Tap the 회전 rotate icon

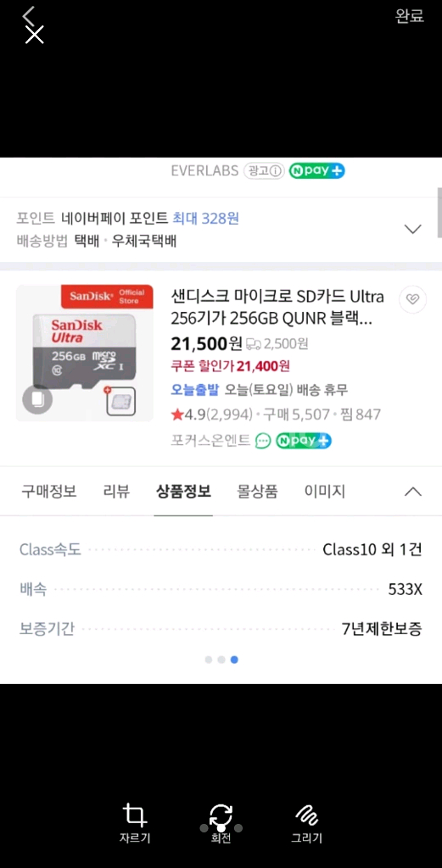[x=221, y=822]
